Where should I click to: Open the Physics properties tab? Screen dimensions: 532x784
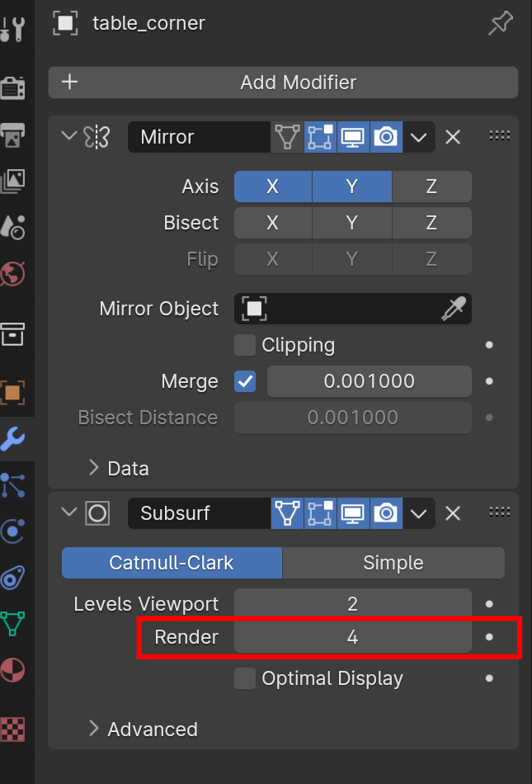point(14,531)
